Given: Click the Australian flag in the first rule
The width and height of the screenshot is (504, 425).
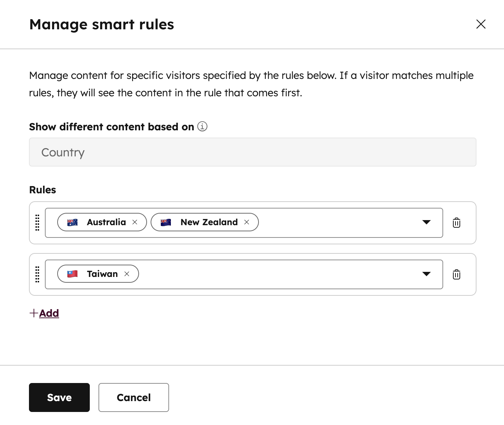Looking at the screenshot, I should coord(72,222).
